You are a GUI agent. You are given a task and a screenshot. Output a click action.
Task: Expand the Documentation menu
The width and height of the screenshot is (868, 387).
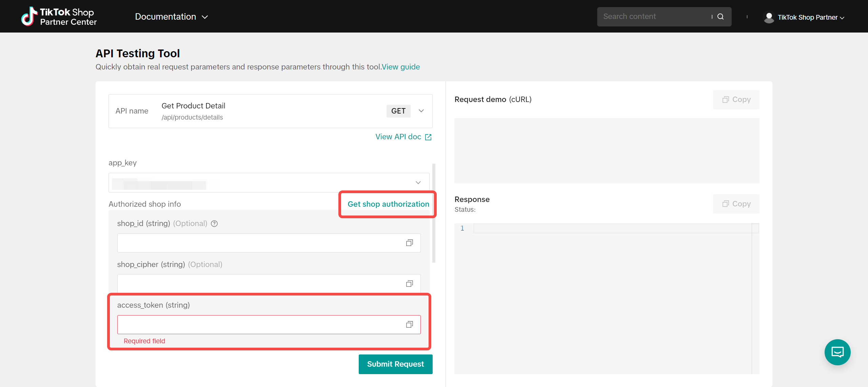pos(171,17)
